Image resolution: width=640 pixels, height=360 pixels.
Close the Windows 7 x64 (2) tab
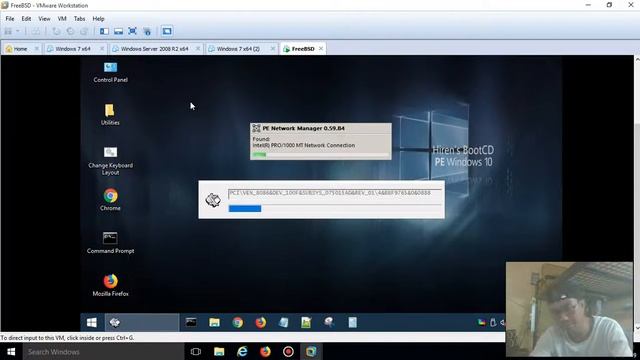(273, 49)
